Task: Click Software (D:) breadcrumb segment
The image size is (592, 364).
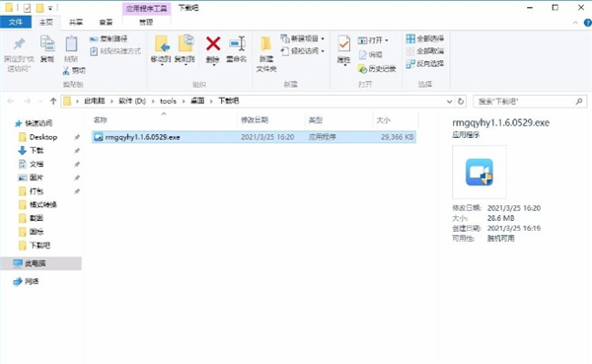Action: coord(132,101)
